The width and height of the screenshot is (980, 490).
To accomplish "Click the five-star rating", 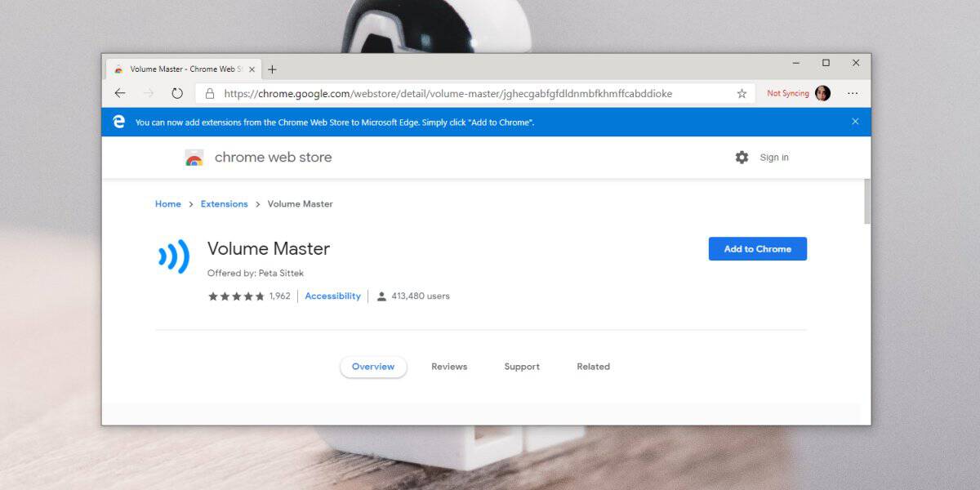I will coord(236,296).
